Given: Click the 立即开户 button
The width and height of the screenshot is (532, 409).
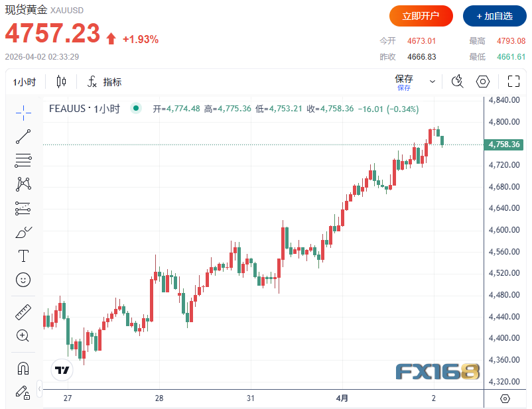Looking at the screenshot, I should point(421,15).
